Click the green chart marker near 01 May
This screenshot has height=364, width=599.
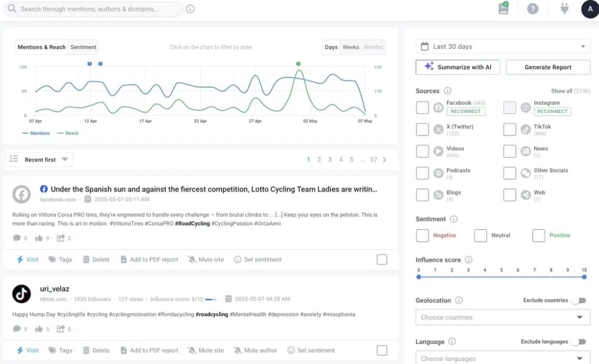click(x=298, y=64)
